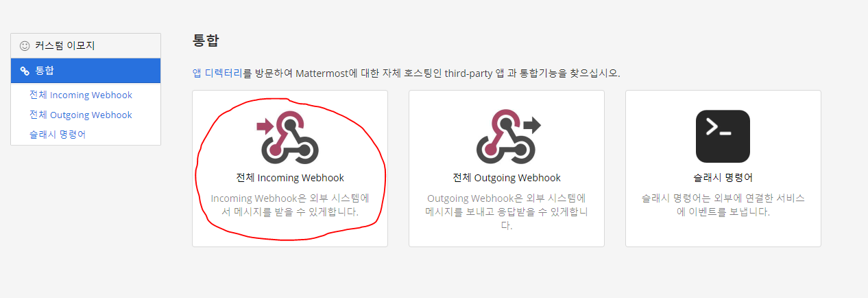Follow the 앱 디렉터리 link
The height and width of the screenshot is (298, 868).
[217, 73]
